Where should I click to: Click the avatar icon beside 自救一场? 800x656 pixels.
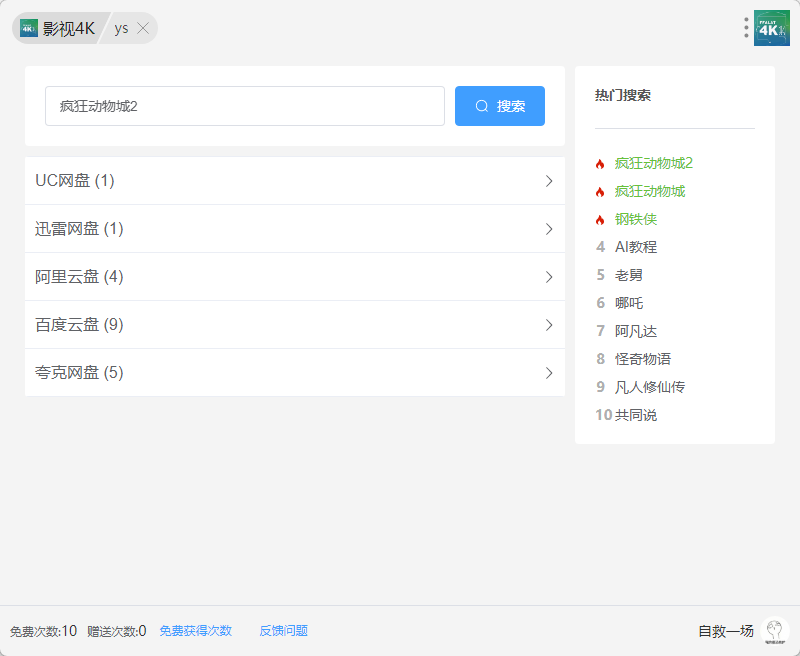[774, 631]
